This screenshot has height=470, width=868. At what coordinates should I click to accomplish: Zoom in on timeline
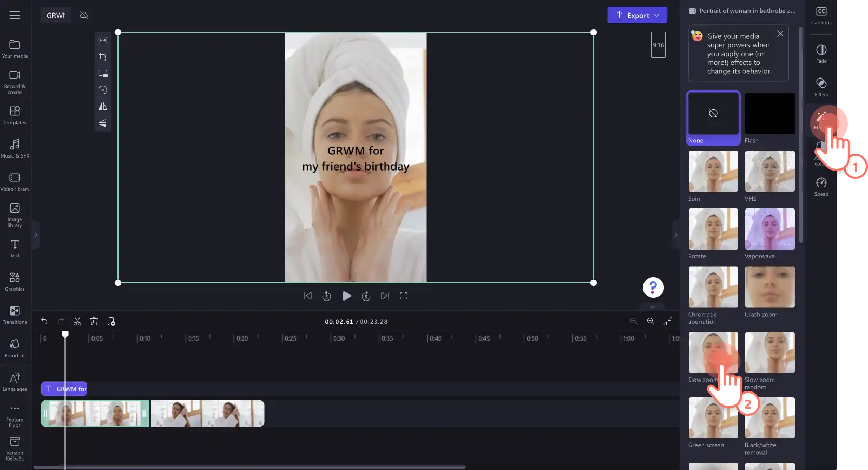coord(650,321)
